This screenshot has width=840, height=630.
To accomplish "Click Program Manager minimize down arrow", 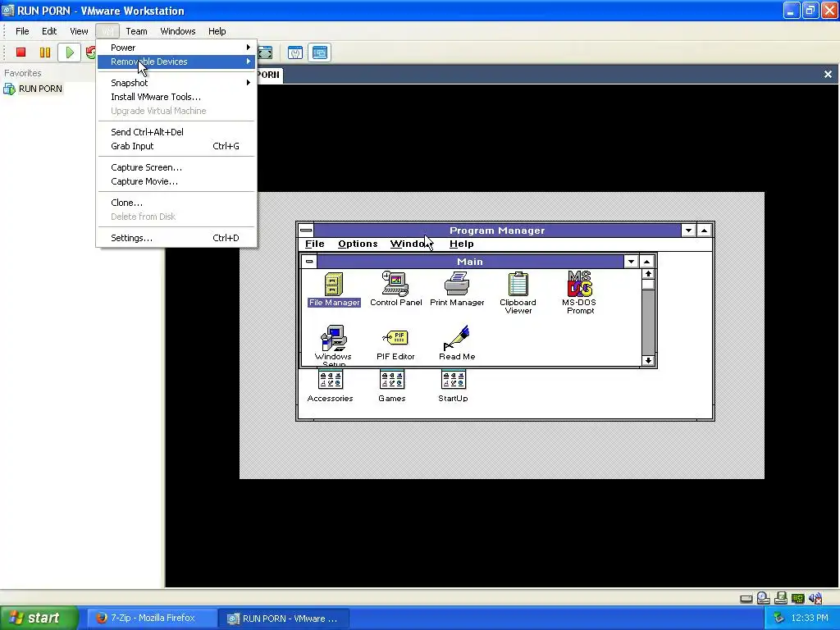I will 688,231.
